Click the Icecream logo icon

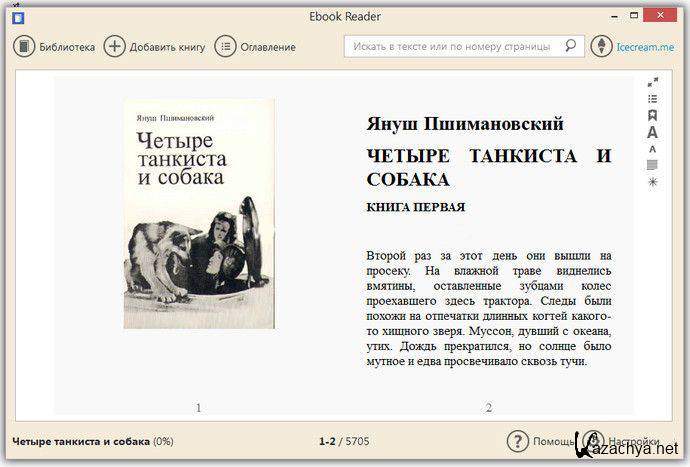click(x=601, y=46)
